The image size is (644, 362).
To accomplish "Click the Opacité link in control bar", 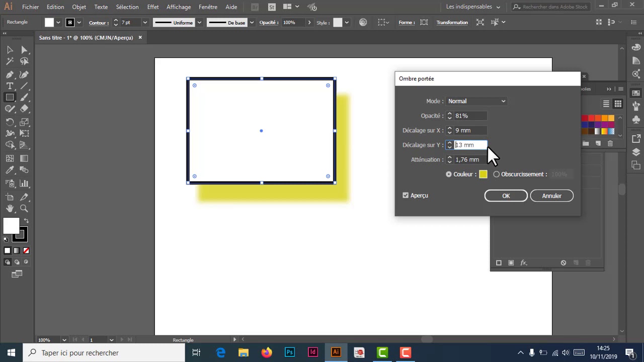I will click(270, 23).
